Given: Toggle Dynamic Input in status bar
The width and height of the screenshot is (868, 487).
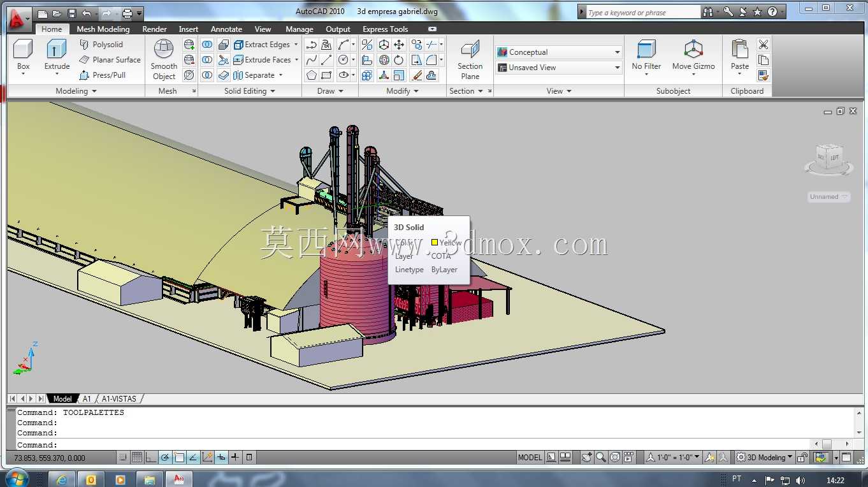Looking at the screenshot, I should click(221, 457).
